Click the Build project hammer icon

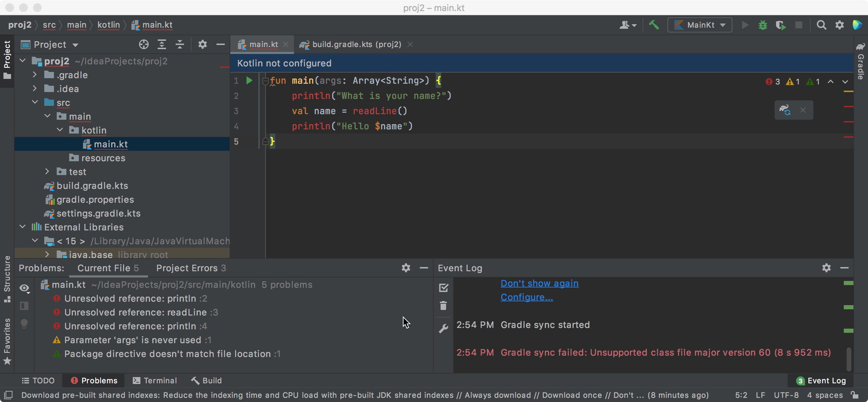pyautogui.click(x=654, y=25)
